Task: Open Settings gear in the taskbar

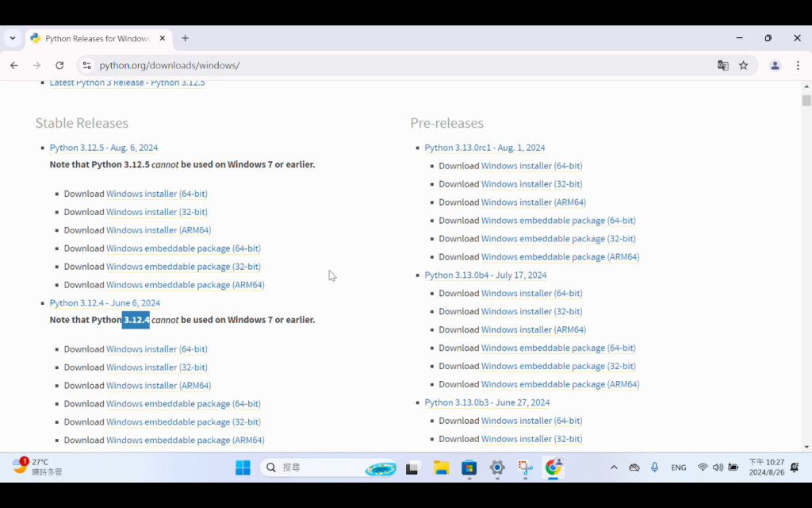Action: [497, 468]
